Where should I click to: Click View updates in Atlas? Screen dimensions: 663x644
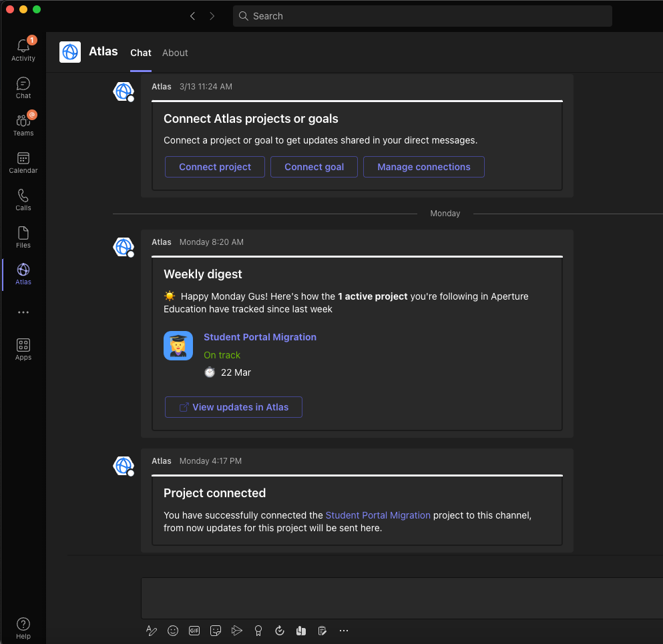[234, 407]
